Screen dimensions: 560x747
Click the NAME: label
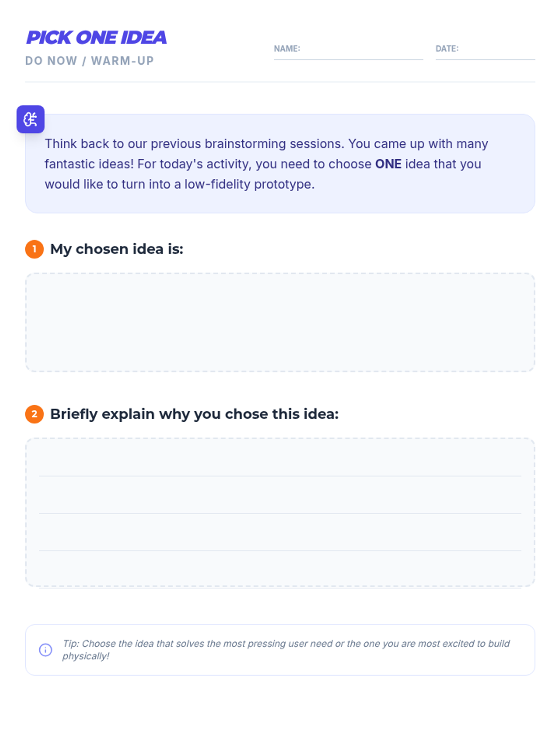tap(287, 49)
